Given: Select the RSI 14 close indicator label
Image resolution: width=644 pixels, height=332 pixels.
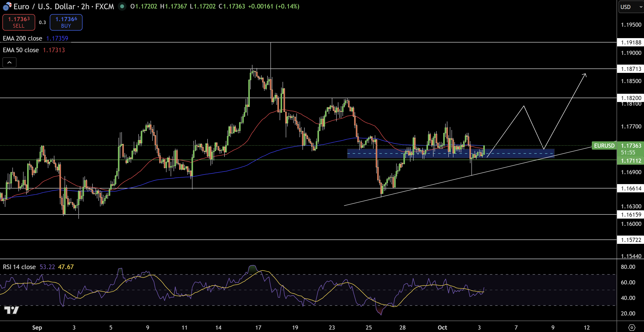Looking at the screenshot, I should tap(19, 267).
